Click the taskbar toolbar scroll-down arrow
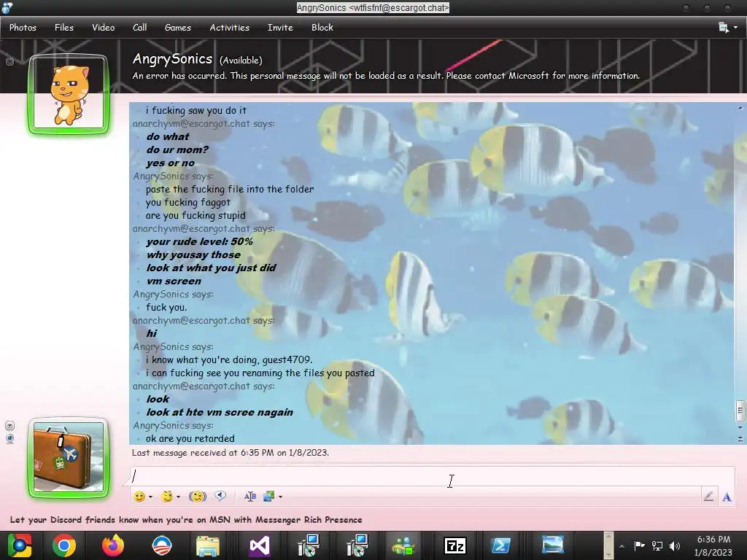 [608, 554]
